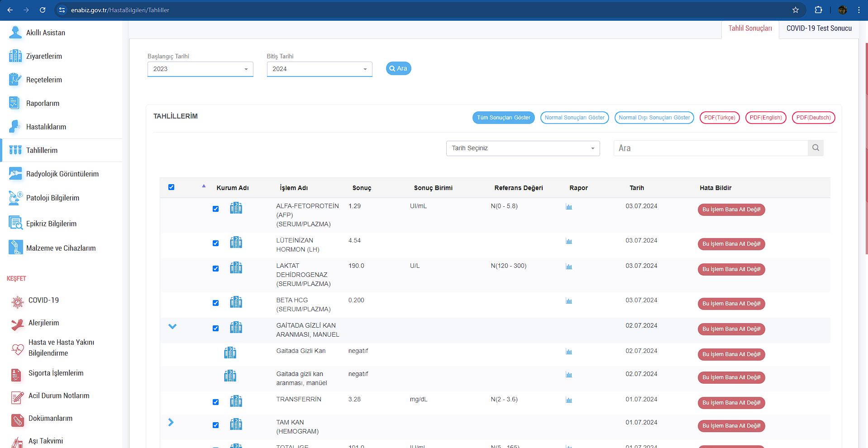Image resolution: width=868 pixels, height=448 pixels.
Task: Click Normal Dışı Sonuçları Göster button
Action: [654, 118]
